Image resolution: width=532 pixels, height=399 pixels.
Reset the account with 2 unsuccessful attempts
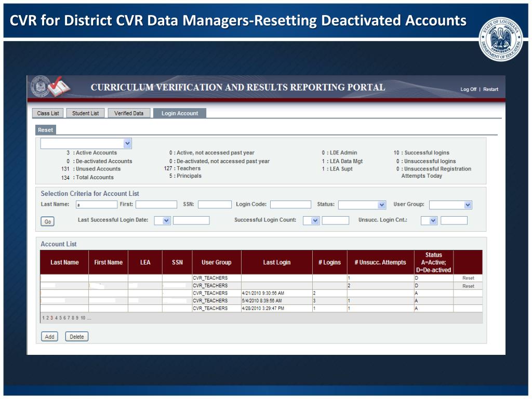pyautogui.click(x=468, y=286)
